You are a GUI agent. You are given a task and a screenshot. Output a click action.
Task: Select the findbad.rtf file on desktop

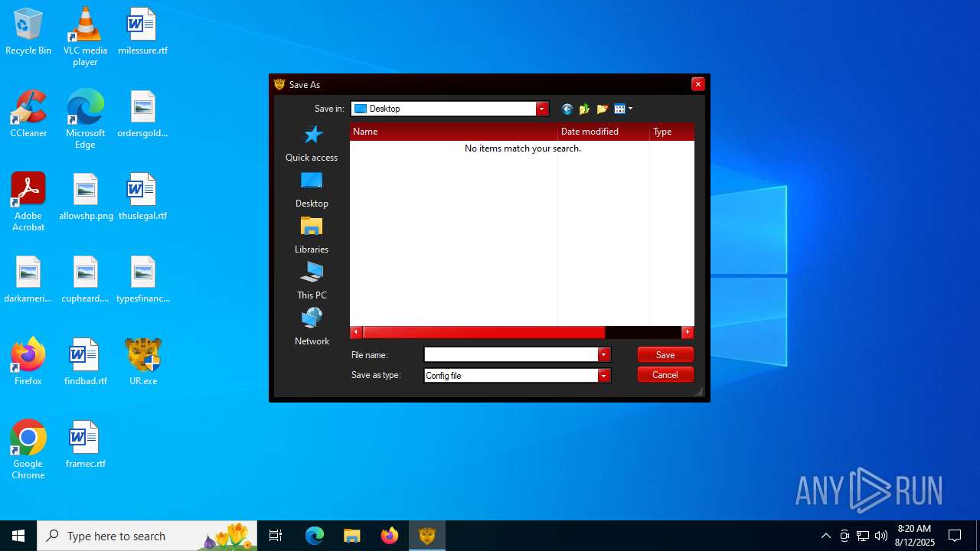pos(85,363)
